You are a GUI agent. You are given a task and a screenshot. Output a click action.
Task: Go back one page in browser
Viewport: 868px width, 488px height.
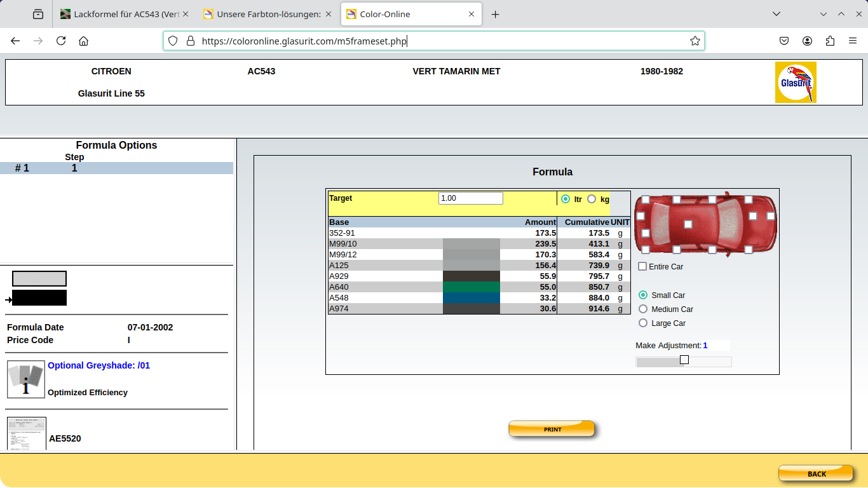(15, 41)
